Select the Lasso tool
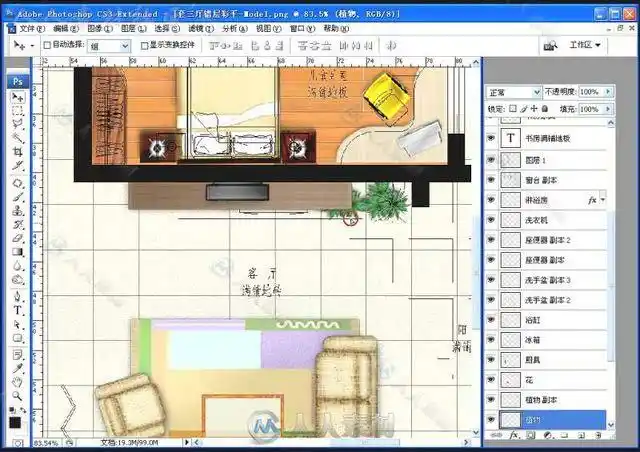The width and height of the screenshot is (640, 452). pyautogui.click(x=17, y=124)
